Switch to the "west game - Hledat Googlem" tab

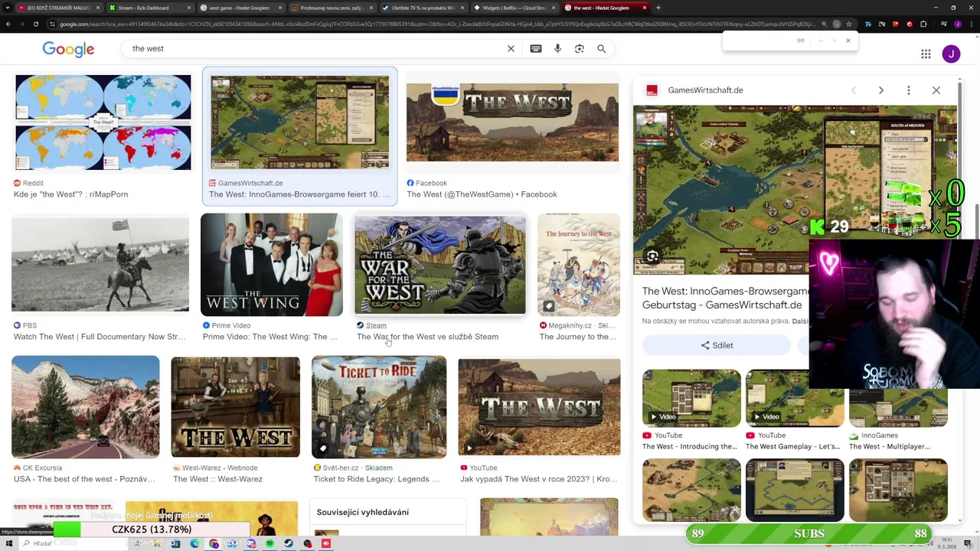pyautogui.click(x=239, y=8)
